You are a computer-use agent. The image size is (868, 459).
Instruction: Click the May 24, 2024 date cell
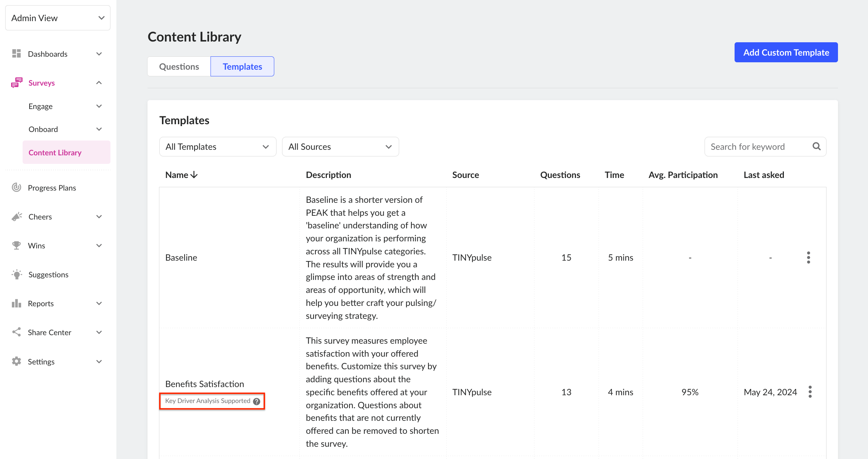[771, 392]
